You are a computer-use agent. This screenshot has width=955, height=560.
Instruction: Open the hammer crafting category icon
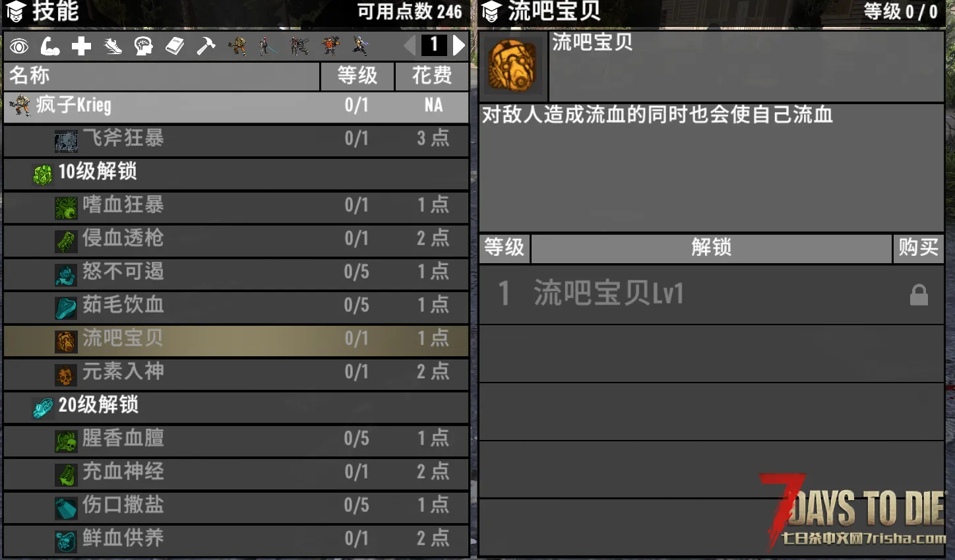[206, 46]
